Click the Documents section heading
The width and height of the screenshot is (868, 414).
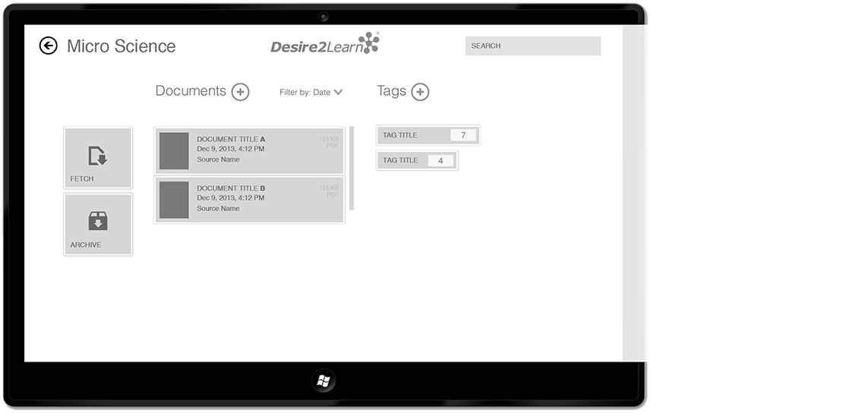[x=191, y=91]
